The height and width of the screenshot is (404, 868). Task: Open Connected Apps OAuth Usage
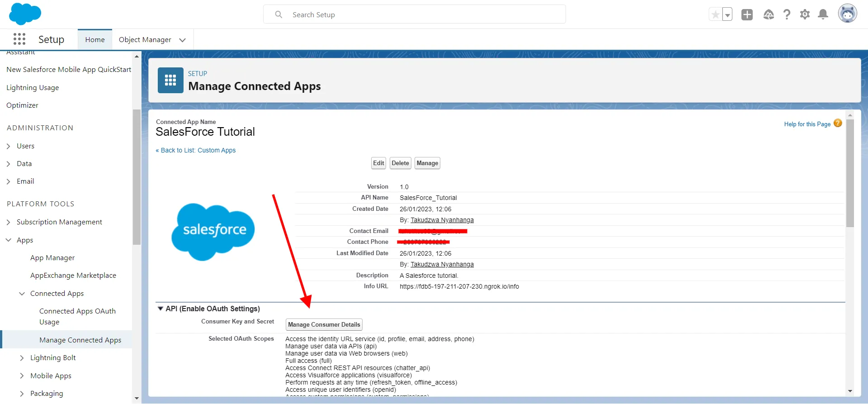click(x=77, y=317)
